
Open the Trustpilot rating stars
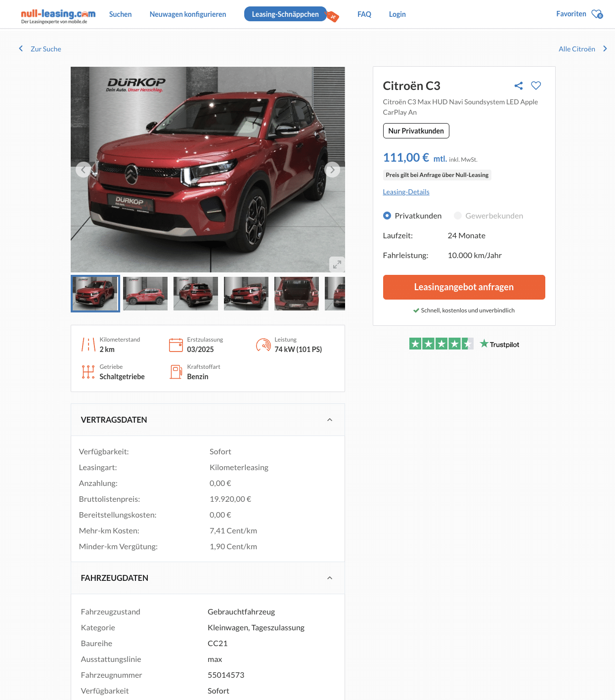(x=441, y=344)
